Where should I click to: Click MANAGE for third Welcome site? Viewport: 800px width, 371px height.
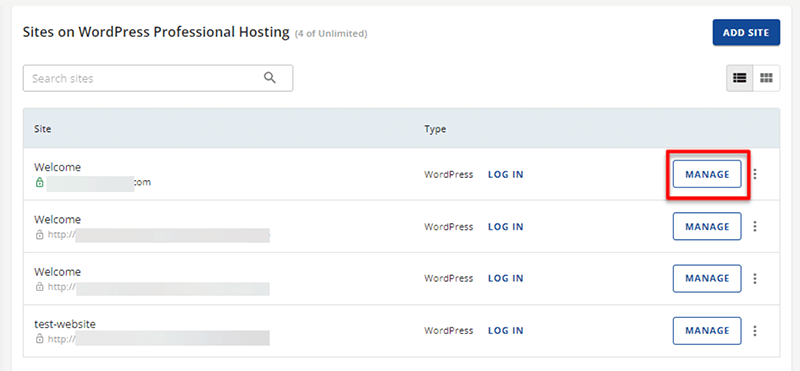point(707,279)
